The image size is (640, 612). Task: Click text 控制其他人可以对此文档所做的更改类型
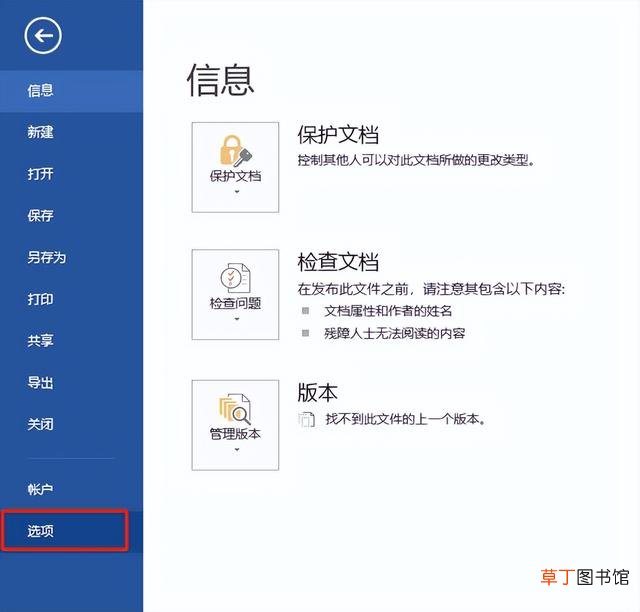tap(416, 160)
